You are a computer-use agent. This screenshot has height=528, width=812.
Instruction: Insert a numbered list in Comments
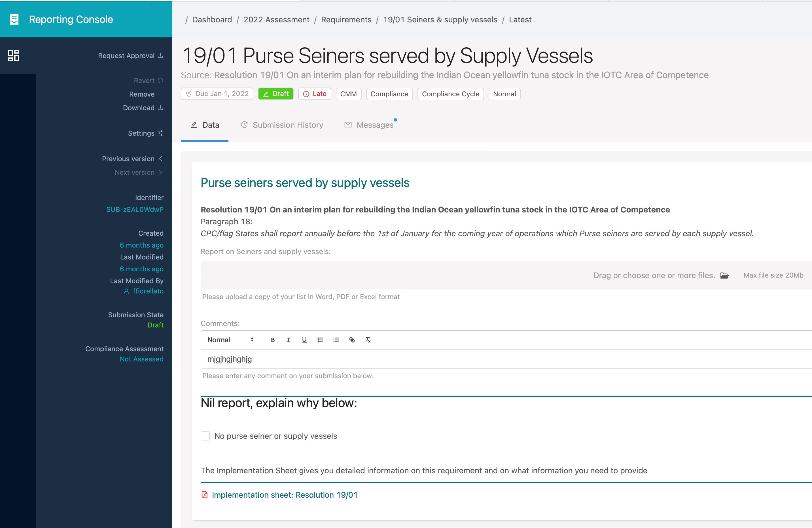pos(320,340)
